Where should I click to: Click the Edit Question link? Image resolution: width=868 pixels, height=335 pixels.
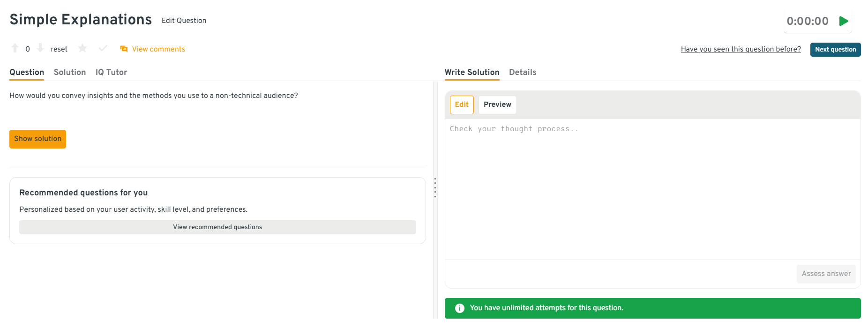(184, 21)
